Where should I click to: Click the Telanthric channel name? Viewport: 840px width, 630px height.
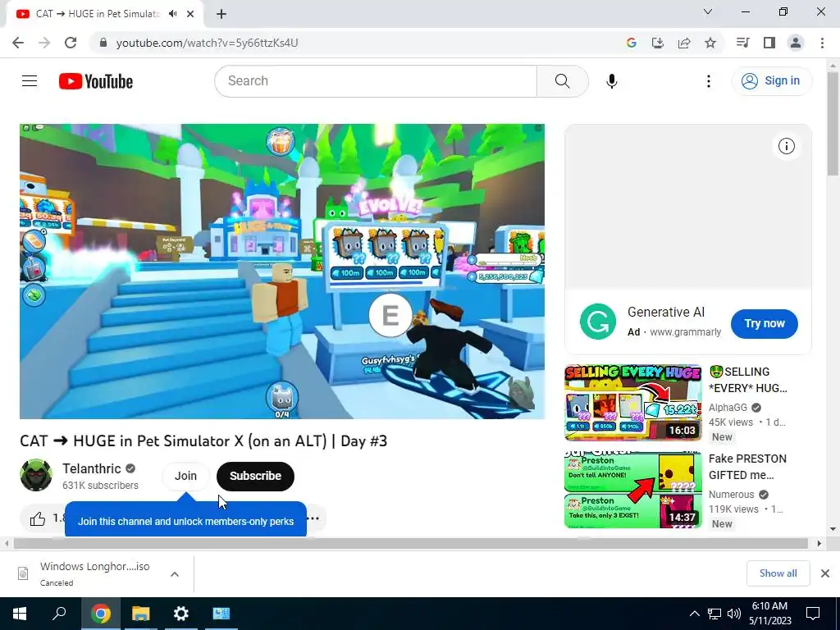pos(92,468)
